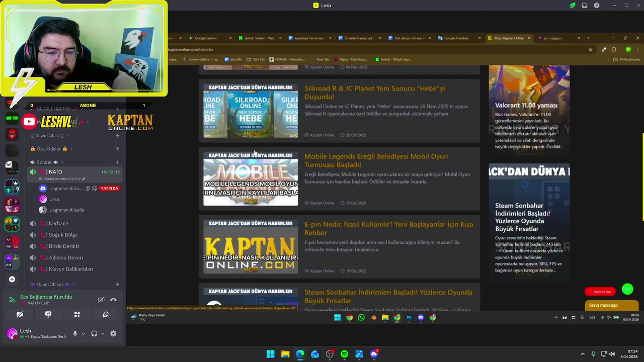Open Ses Bağlantısı Kuruldu connection info
644x362 pixels.
point(46,297)
